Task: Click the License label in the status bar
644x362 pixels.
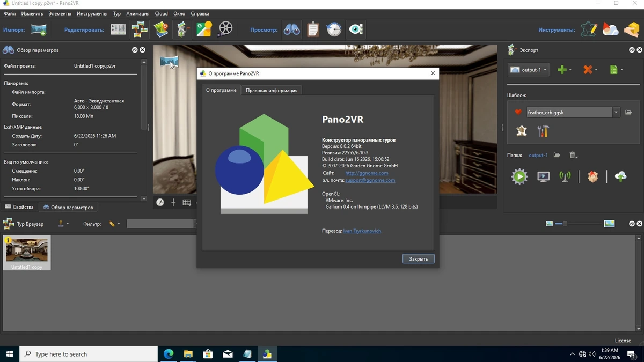Action: point(623,341)
